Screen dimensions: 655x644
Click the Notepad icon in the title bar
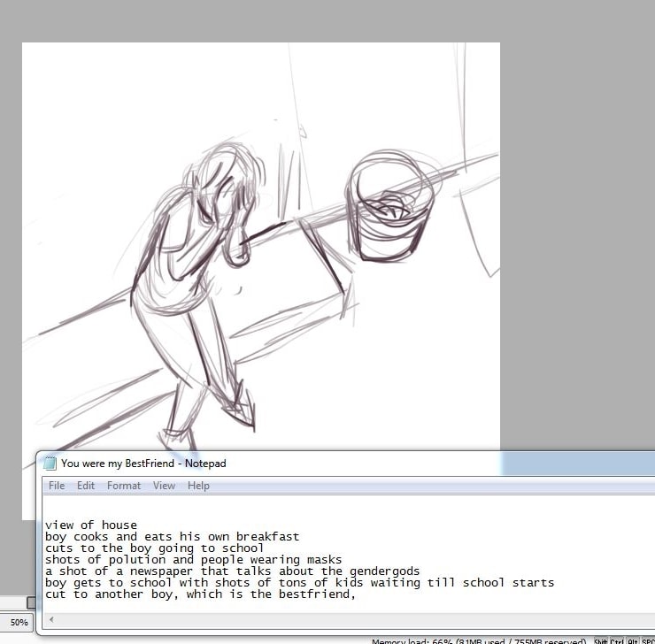[50, 463]
